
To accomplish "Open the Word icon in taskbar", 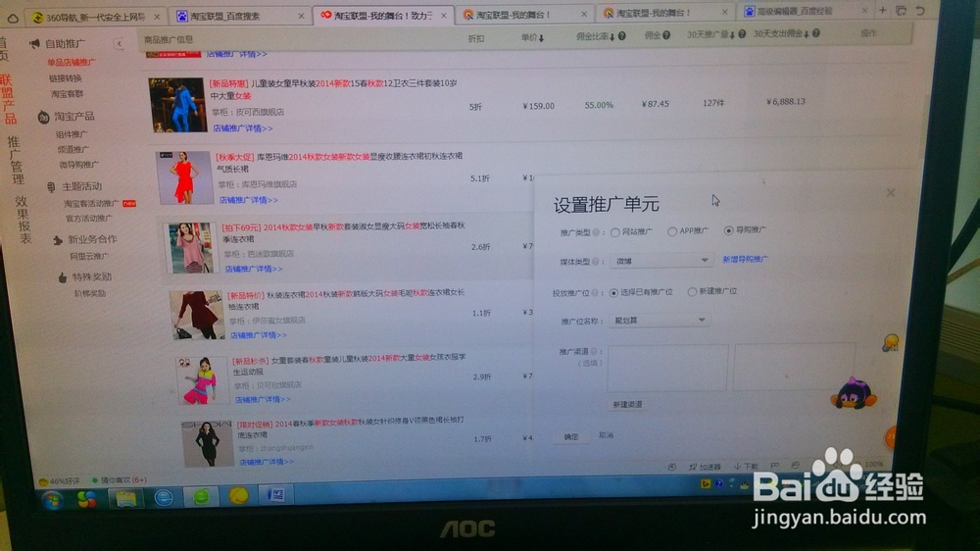I will click(275, 495).
